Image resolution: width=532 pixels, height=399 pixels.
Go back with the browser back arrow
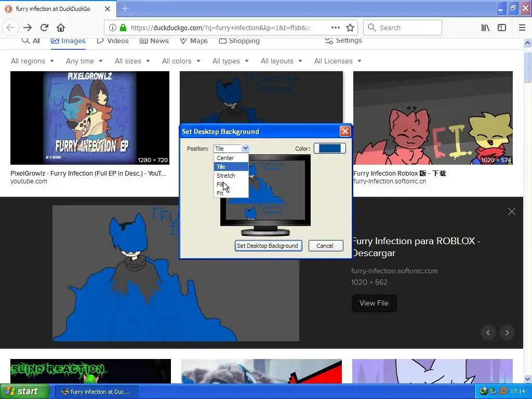(10, 28)
